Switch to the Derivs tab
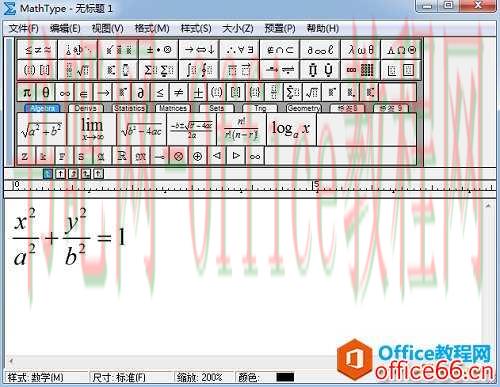Screen dimensions: 500x387 [86, 108]
